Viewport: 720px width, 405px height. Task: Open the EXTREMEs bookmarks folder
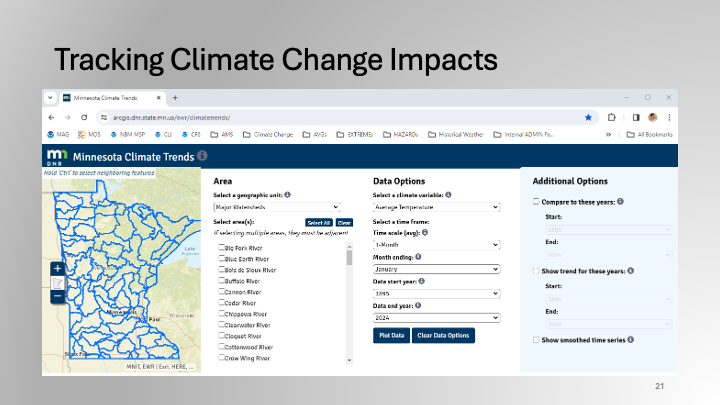tap(354, 135)
